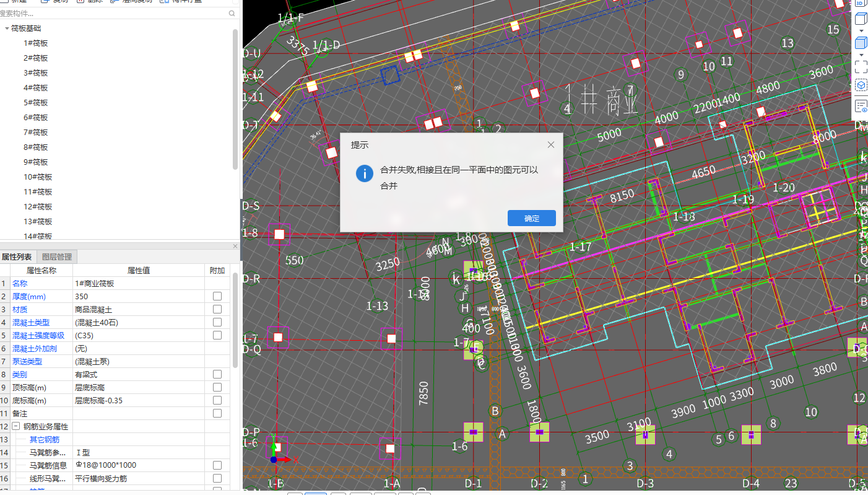The height and width of the screenshot is (495, 868).
Task: Tick the 附加 checkbox for 混凝土强度等级
Action: 217,335
